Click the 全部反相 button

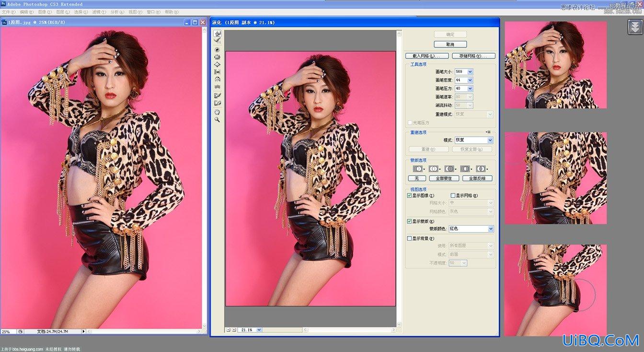(x=477, y=178)
